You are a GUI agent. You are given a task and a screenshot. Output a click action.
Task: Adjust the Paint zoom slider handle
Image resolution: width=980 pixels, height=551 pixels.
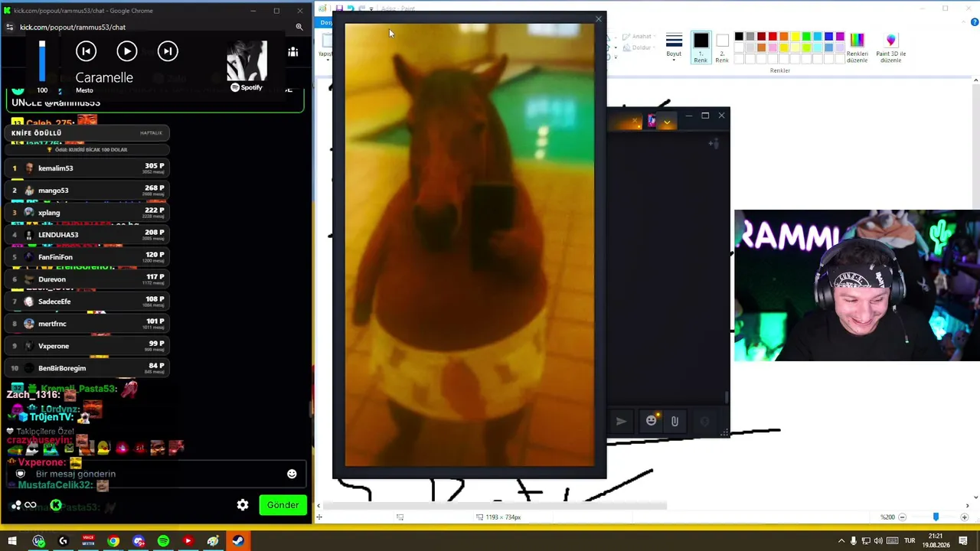coord(936,517)
